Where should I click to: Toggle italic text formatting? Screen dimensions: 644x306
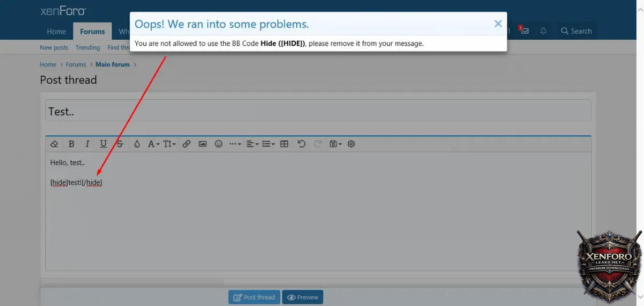pos(87,144)
